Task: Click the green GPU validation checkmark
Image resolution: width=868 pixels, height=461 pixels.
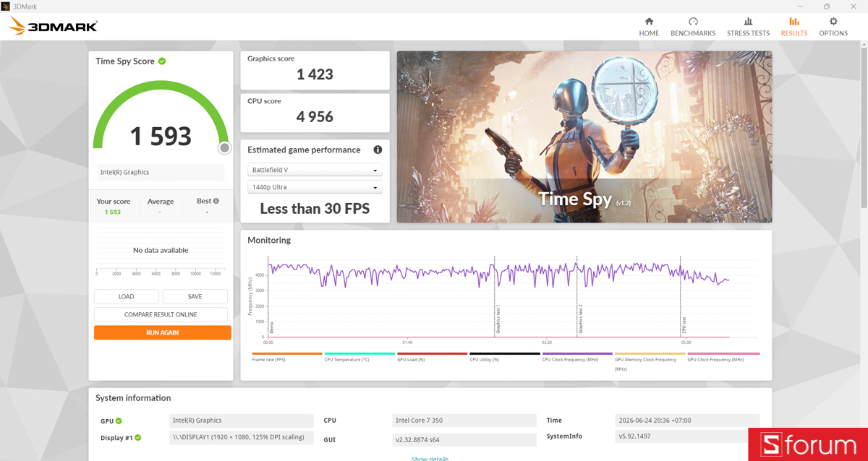Action: click(x=119, y=421)
